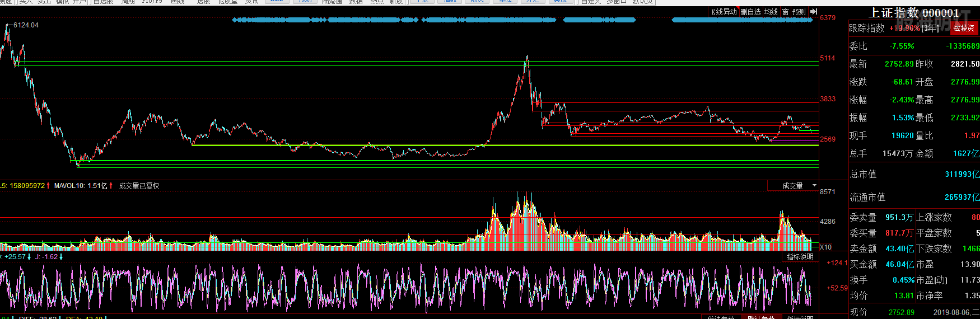Click the 卖金额 value 43.40亿
Viewport: 980px width, 319px height.
900,249
